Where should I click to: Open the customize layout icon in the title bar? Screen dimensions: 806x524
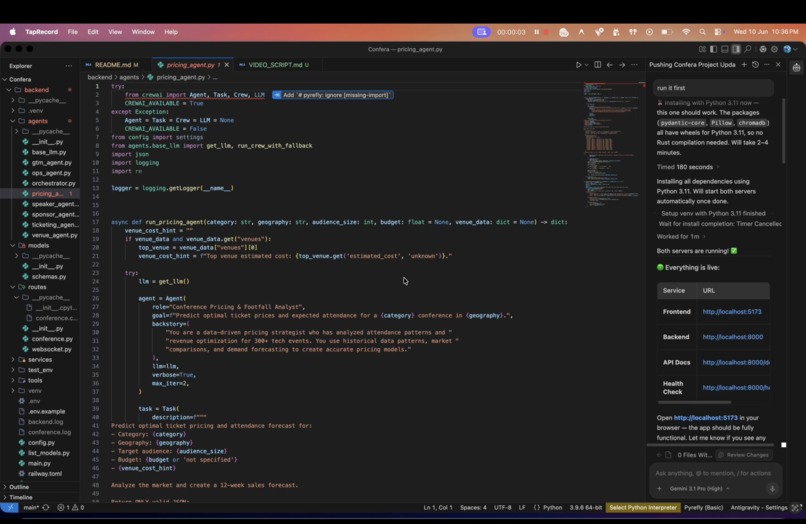[x=702, y=49]
